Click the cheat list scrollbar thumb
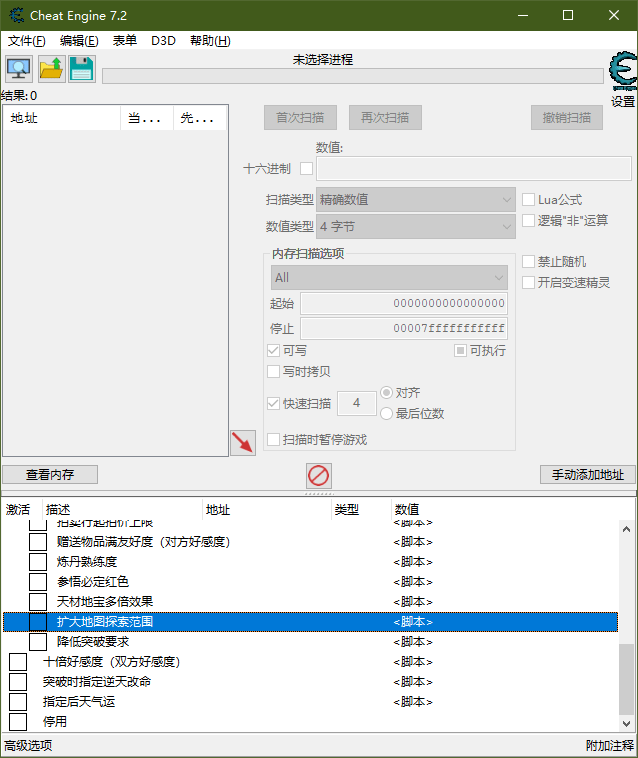638x758 pixels. [626, 679]
